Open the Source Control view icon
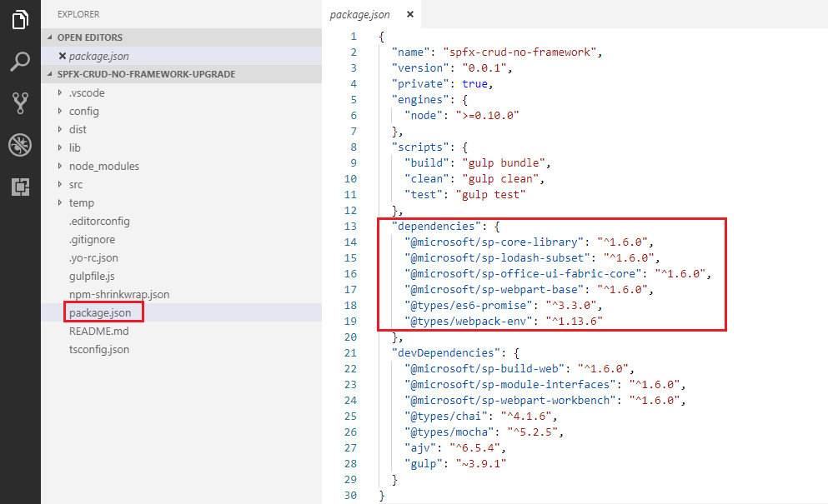This screenshot has width=828, height=504. pos(20,103)
